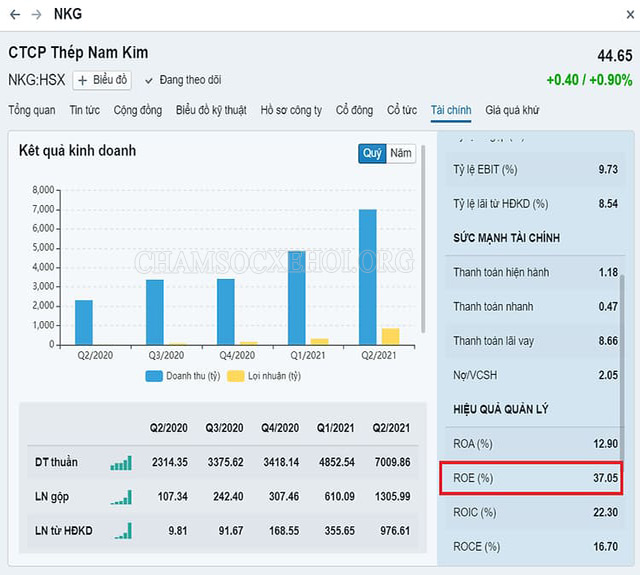This screenshot has height=575, width=640.
Task: Close the NKG panel with X
Action: pos(630,15)
